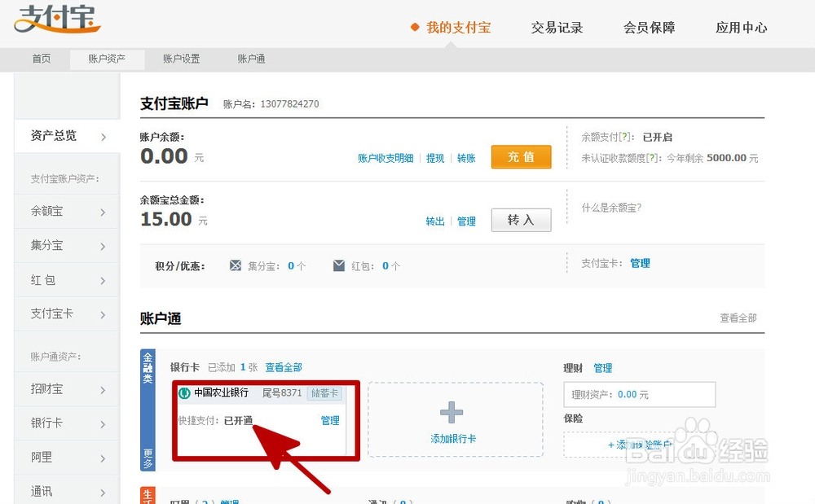Click the 红包 red envelope icon
Screen dimensions: 815x504
click(x=339, y=265)
